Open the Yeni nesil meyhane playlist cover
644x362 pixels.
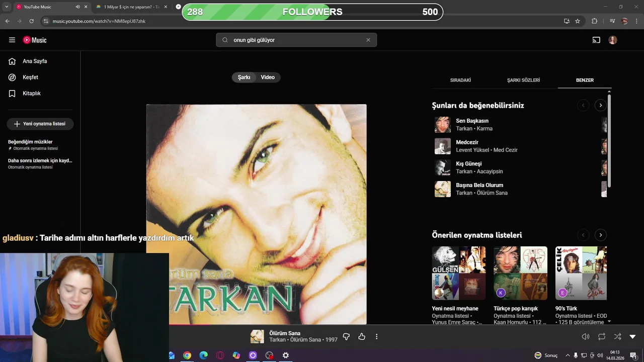[x=459, y=273]
